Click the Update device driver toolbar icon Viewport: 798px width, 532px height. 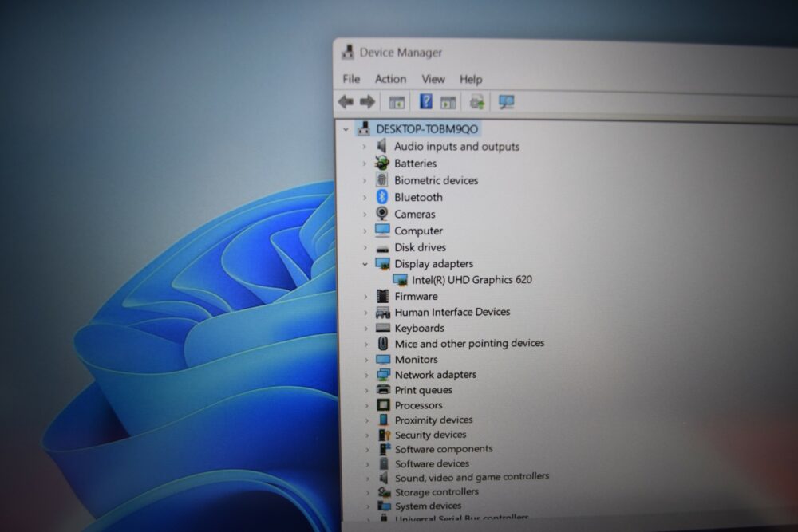pyautogui.click(x=477, y=102)
